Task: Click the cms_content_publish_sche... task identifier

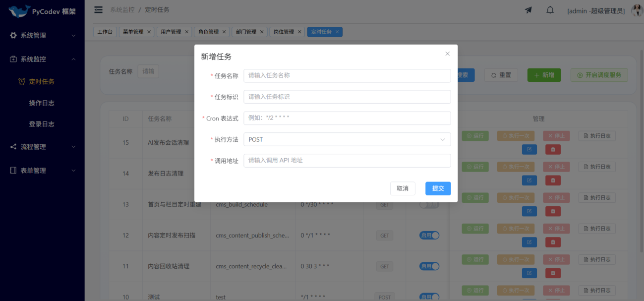Action: [252, 236]
